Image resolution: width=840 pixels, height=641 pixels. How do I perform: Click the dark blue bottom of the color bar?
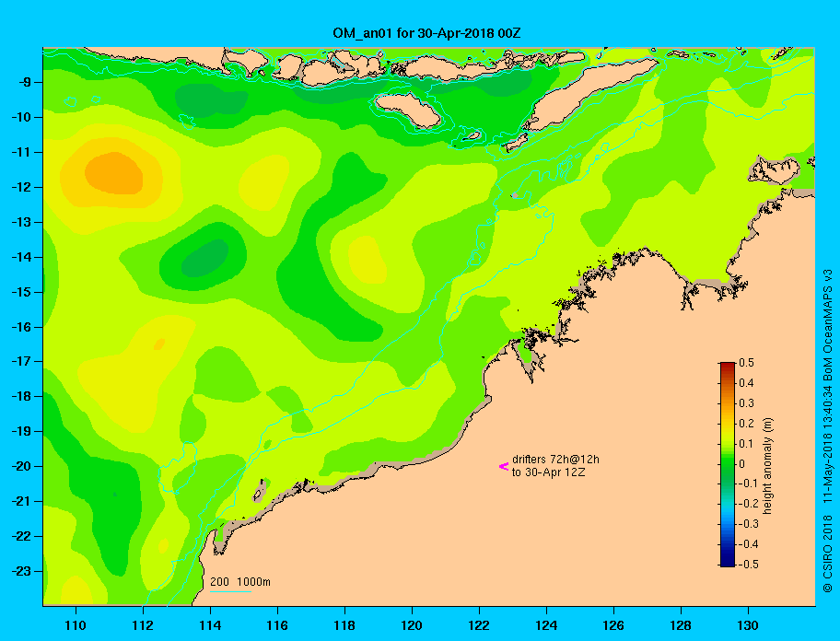click(x=728, y=563)
